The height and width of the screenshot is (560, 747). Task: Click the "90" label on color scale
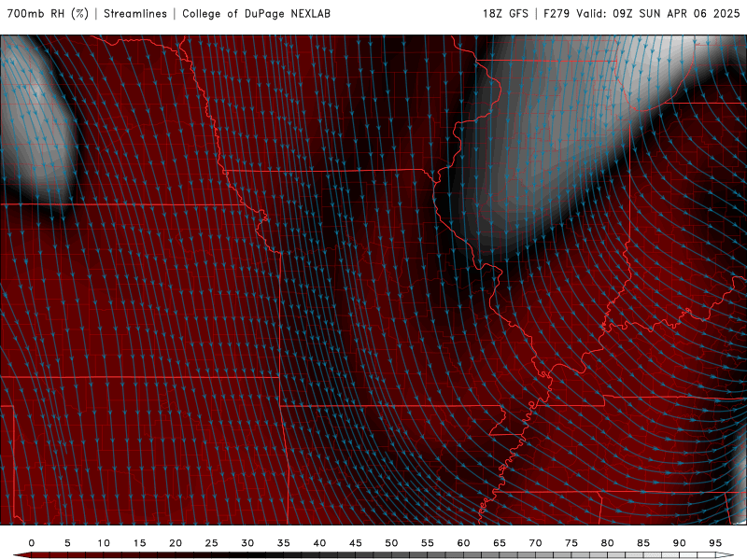[680, 543]
